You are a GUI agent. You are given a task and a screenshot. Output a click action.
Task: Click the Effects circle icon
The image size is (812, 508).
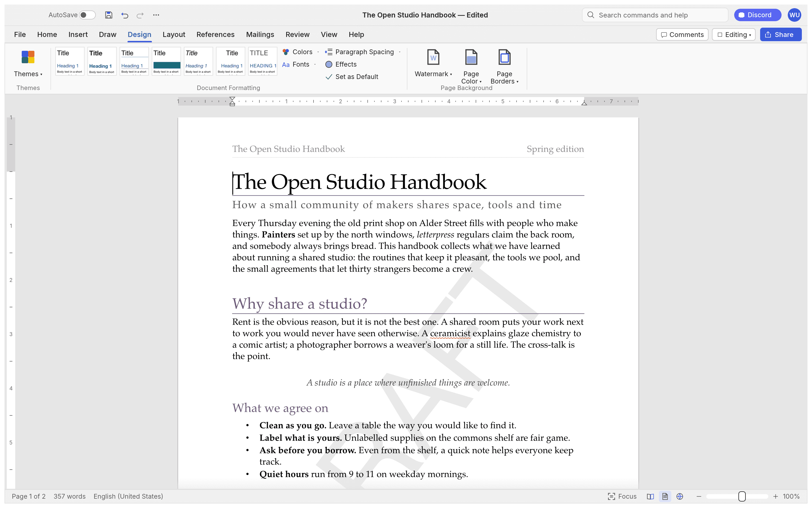tap(329, 64)
